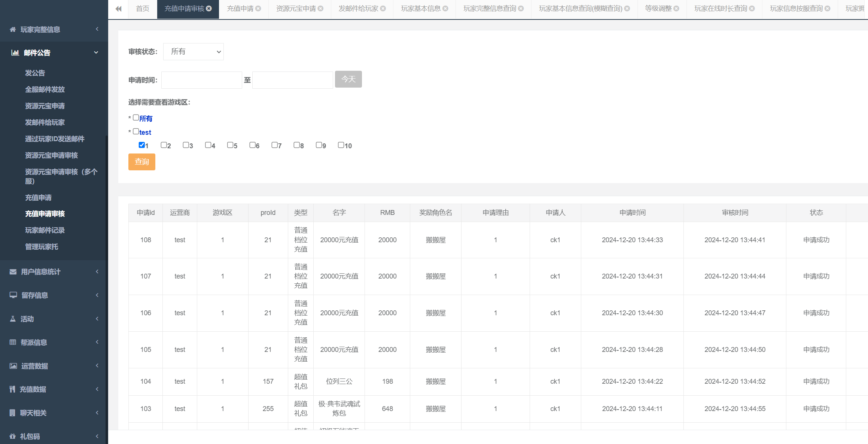The height and width of the screenshot is (444, 868).
Task: Tick the zone 10 checkbox
Action: coord(341,145)
